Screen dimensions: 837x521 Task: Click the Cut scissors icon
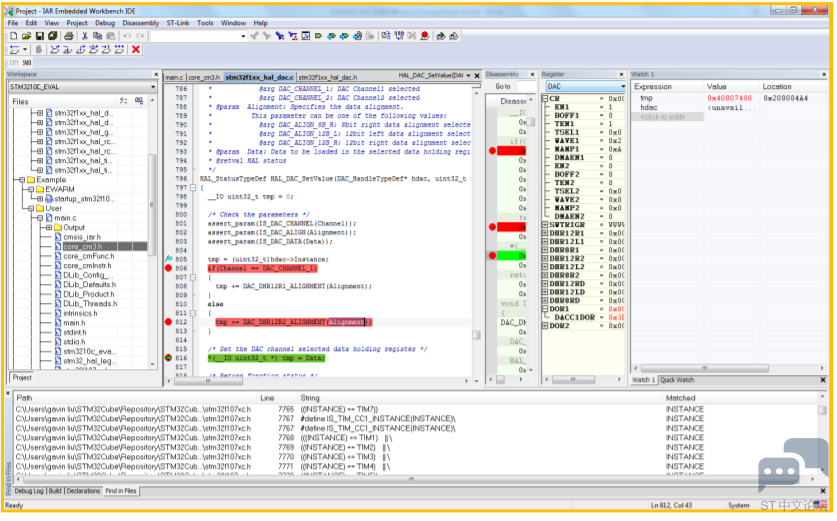pyautogui.click(x=84, y=36)
